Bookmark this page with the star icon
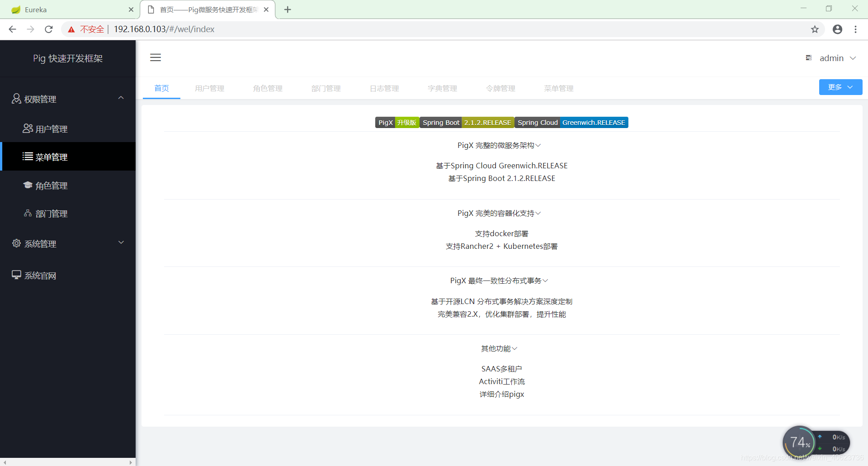Screen dimensions: 868x466 tap(815, 29)
